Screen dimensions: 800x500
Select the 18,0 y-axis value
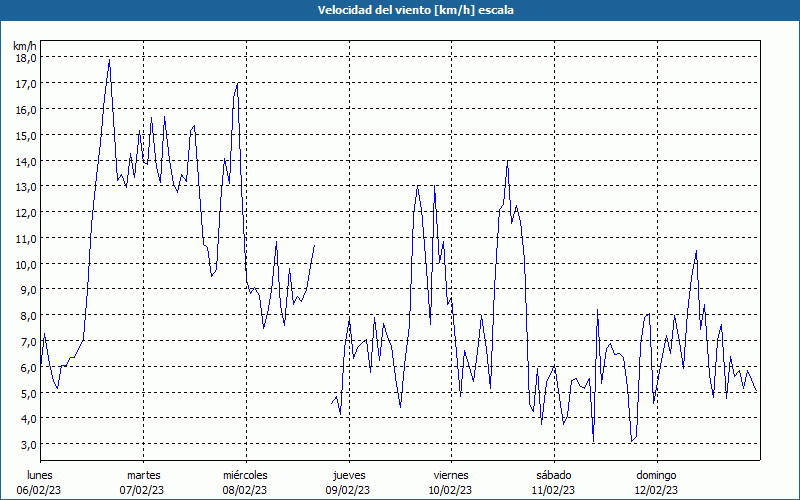pyautogui.click(x=26, y=58)
